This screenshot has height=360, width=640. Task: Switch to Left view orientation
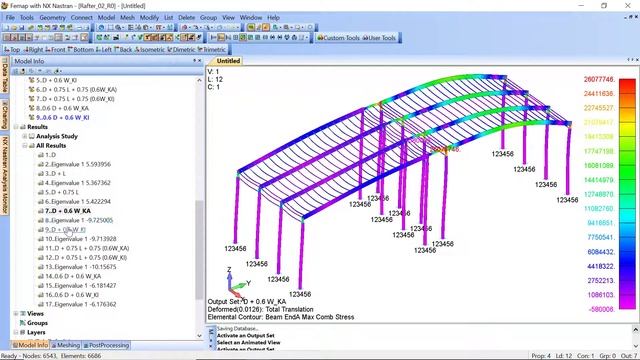point(104,49)
